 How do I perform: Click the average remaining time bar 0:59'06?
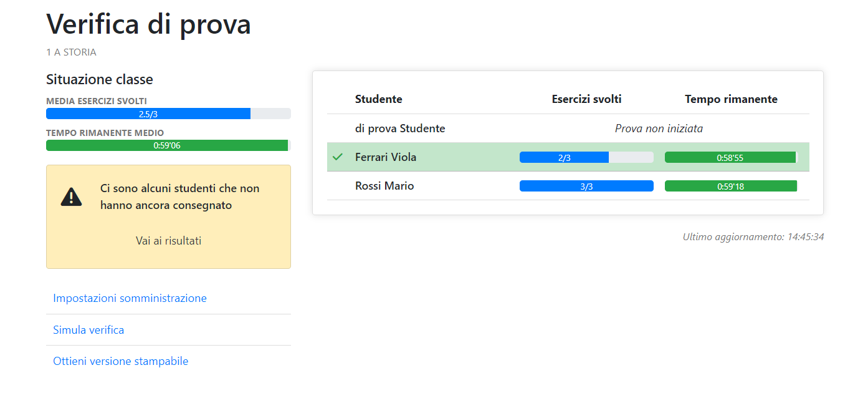(168, 145)
